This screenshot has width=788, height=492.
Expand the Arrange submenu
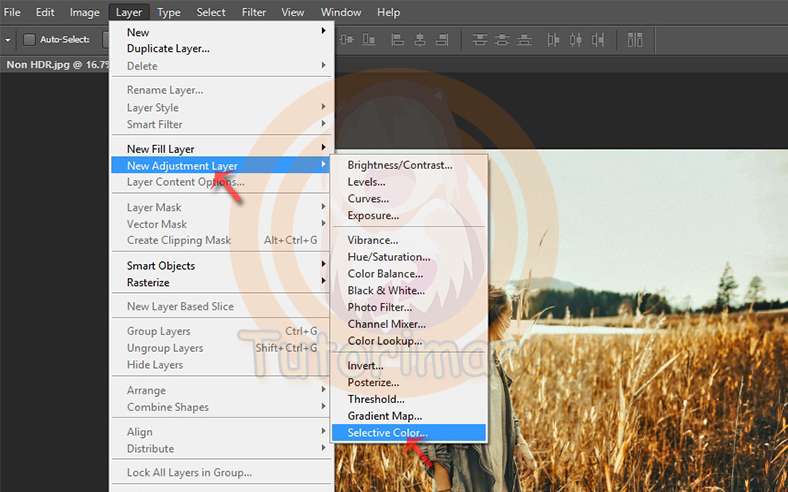[220, 390]
